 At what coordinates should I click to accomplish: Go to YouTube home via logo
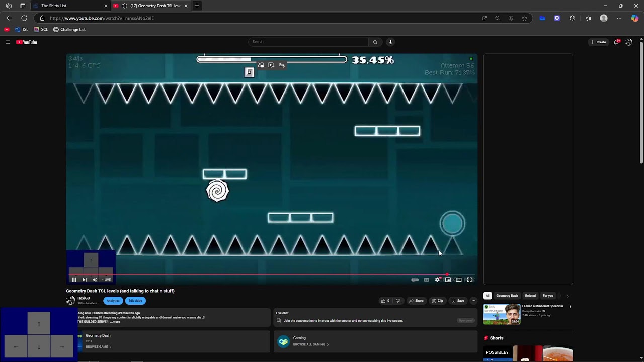coord(27,42)
